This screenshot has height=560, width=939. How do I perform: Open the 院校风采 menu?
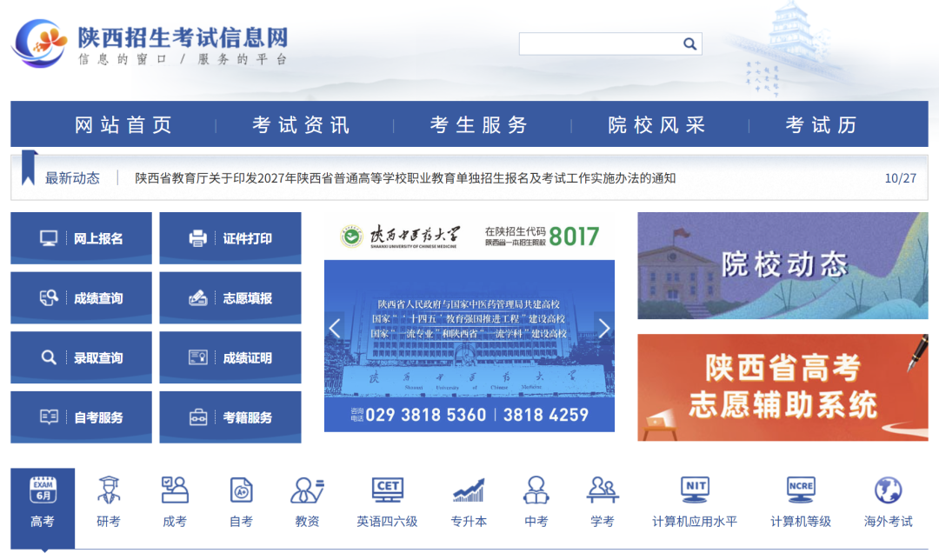tap(656, 124)
